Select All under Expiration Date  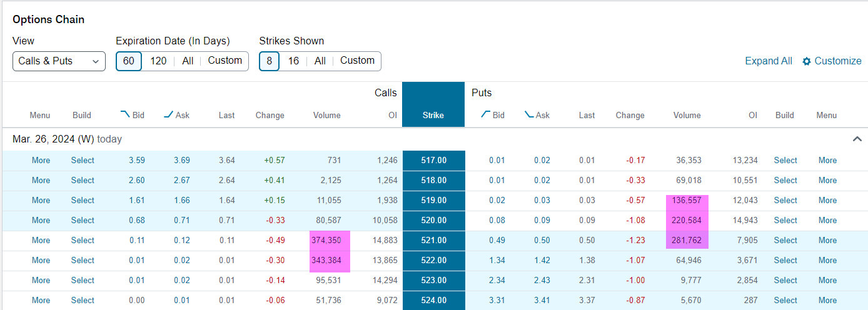click(x=188, y=61)
